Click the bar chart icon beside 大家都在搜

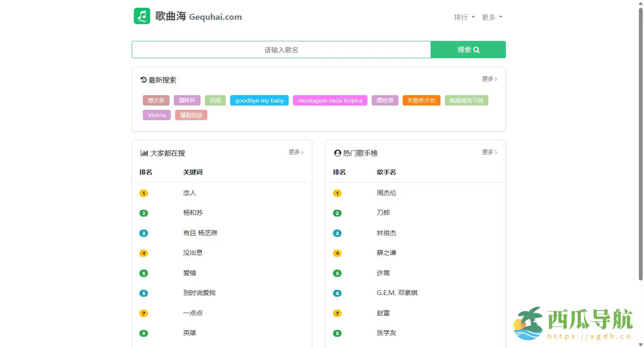(x=144, y=153)
